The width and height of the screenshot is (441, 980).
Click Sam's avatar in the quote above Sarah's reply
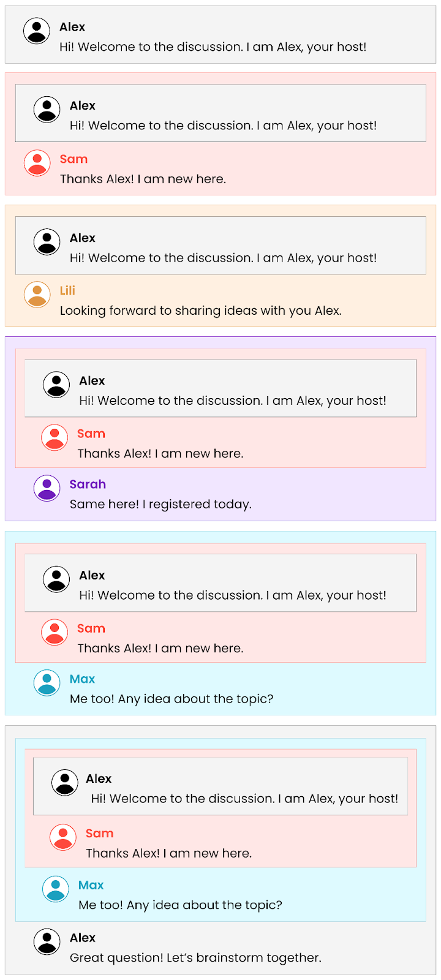tap(55, 437)
